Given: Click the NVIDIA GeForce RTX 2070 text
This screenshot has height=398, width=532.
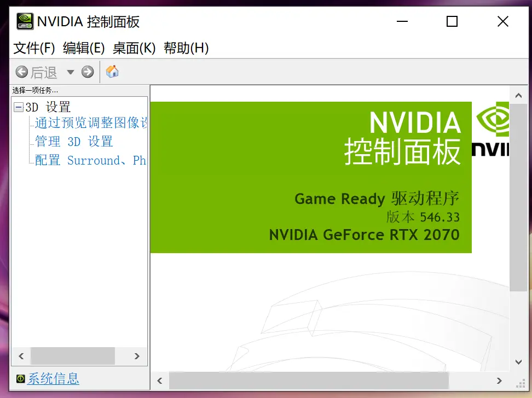Looking at the screenshot, I should pyautogui.click(x=364, y=235).
